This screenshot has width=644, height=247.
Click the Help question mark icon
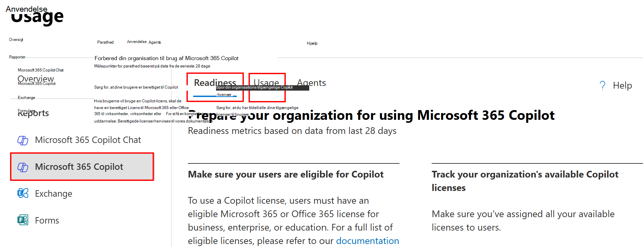(x=602, y=86)
